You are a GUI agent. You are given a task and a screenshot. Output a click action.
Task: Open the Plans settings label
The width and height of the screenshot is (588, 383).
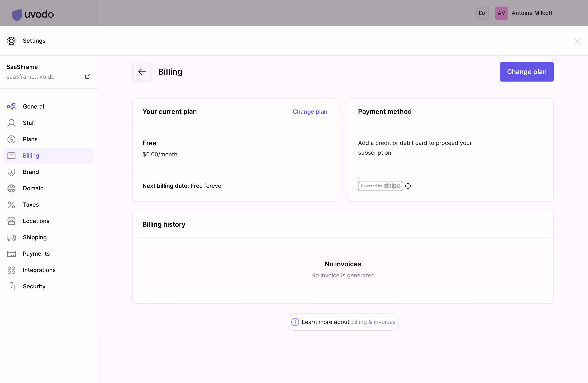click(30, 139)
